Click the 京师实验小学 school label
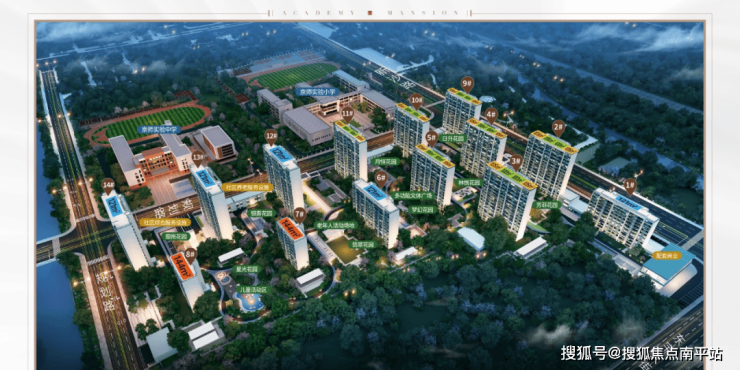The width and height of the screenshot is (740, 370). tap(318, 92)
